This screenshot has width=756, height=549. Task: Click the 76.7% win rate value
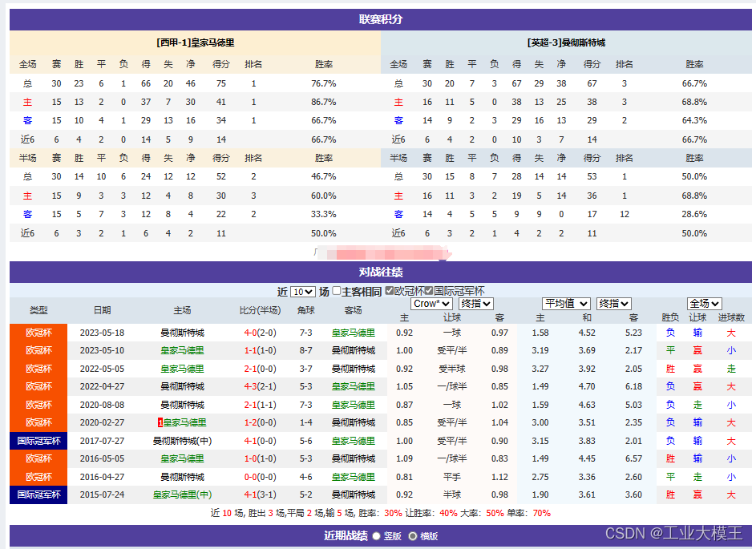point(324,83)
